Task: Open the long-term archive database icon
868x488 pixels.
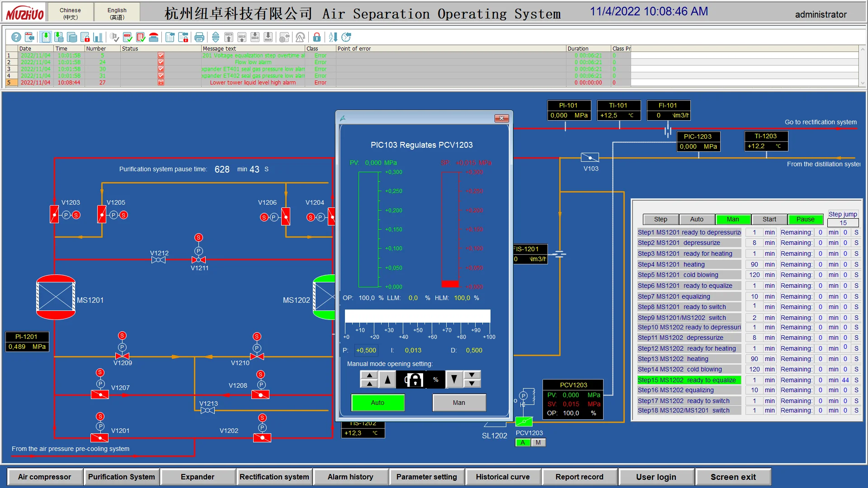Action: coord(72,37)
